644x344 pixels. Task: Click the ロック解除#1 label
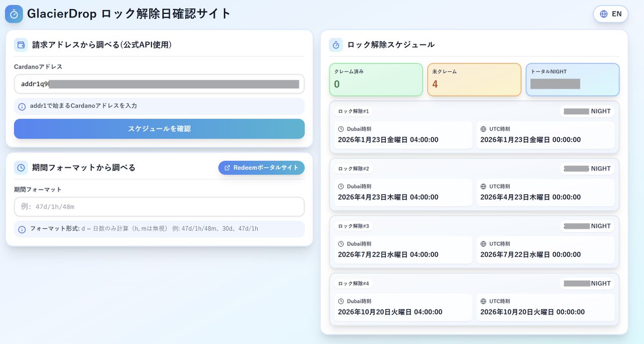(x=353, y=111)
